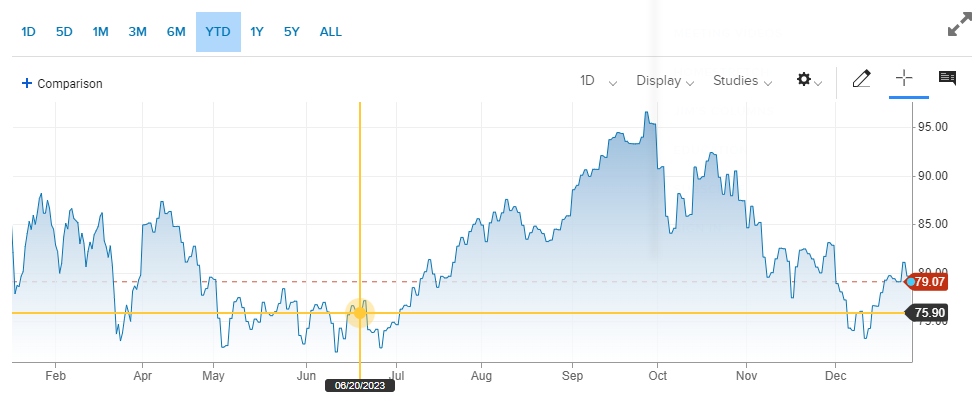Click the 06/20/2023 date label
This screenshot has width=979, height=404.
[360, 385]
